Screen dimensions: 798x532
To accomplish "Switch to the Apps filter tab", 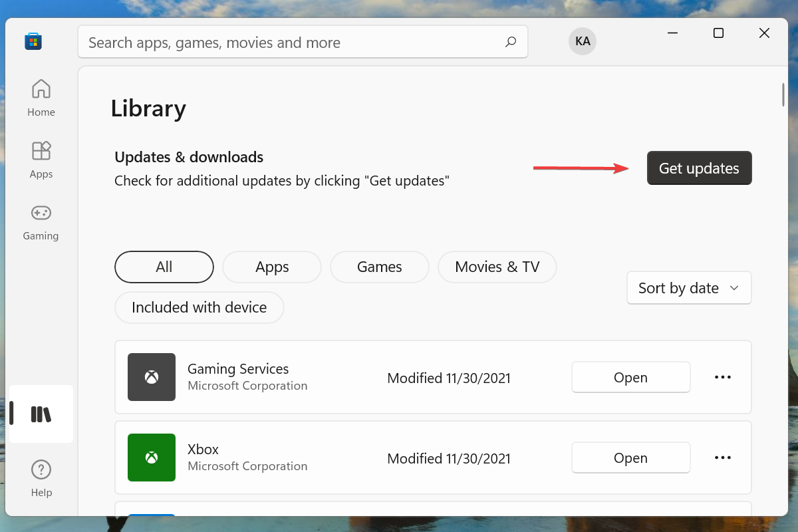I will pos(271,267).
